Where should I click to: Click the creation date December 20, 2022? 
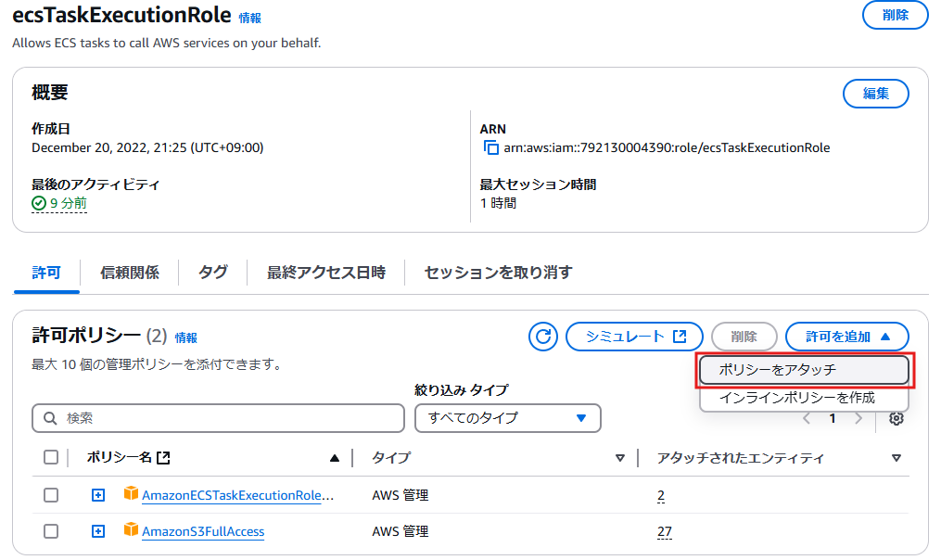147,147
